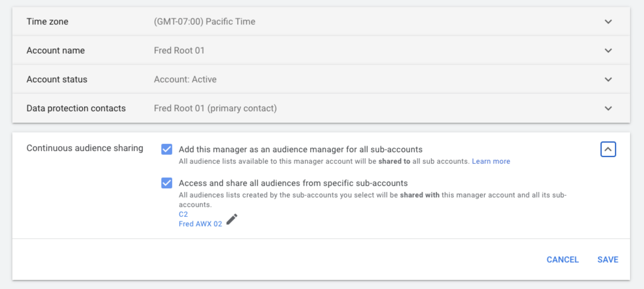Click the 'Account: Active' status value
Image resolution: width=644 pixels, height=289 pixels.
[185, 80]
